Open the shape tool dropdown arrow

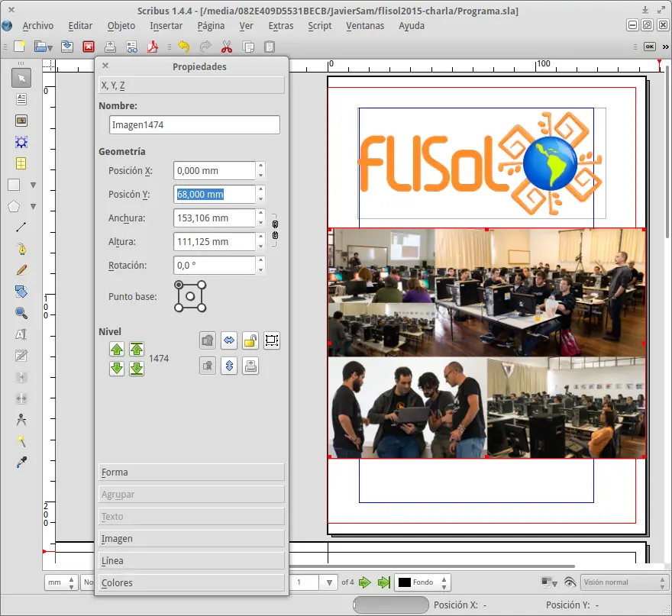point(33,185)
